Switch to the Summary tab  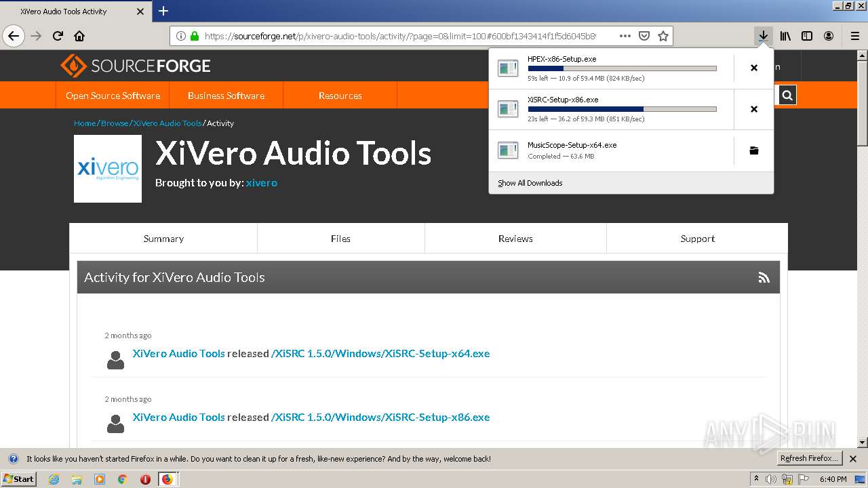(x=163, y=239)
